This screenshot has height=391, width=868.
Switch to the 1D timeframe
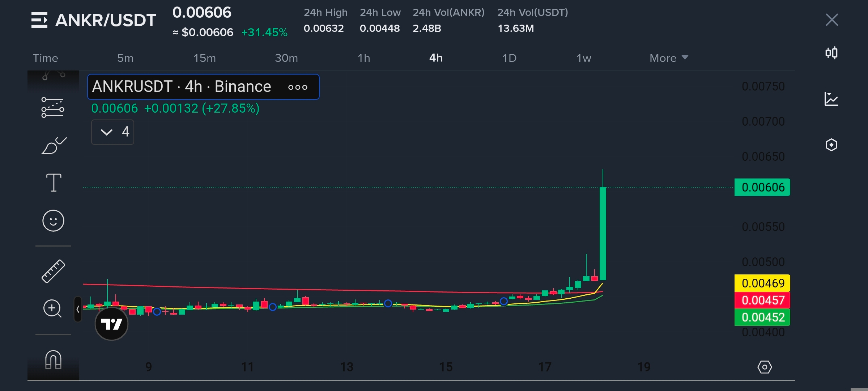pos(509,58)
